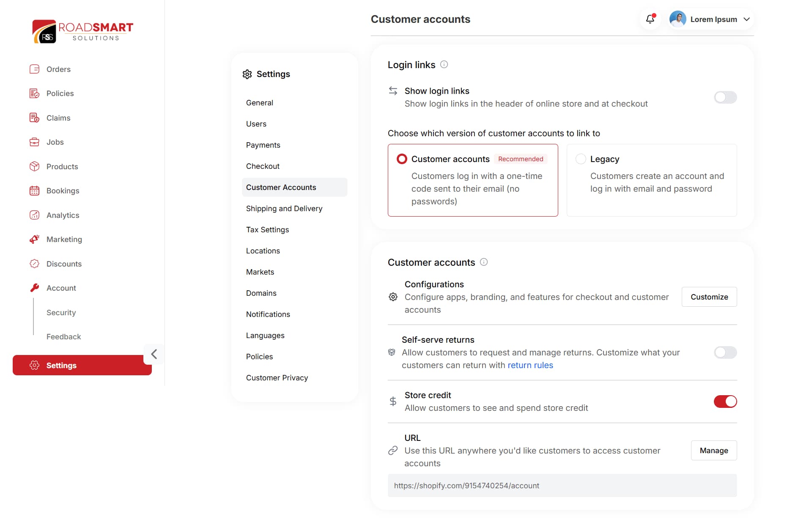Screen dimensions: 812x531
Task: Open the Analytics chart icon
Action: tap(34, 215)
